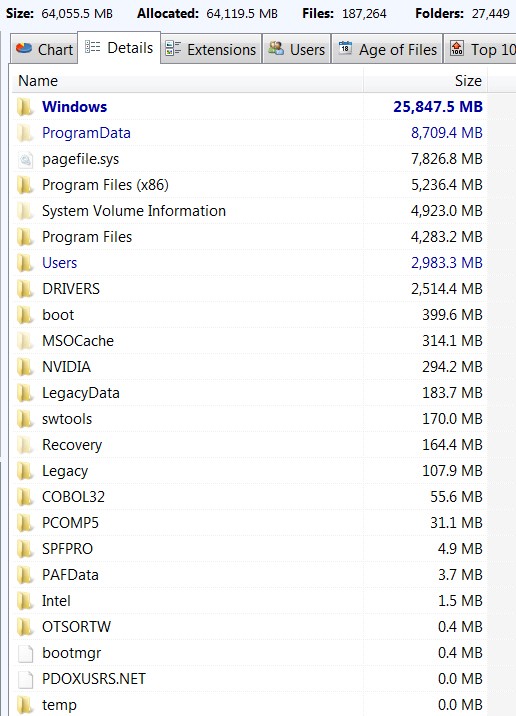This screenshot has width=516, height=716.
Task: Open the Users tab
Action: (296, 49)
